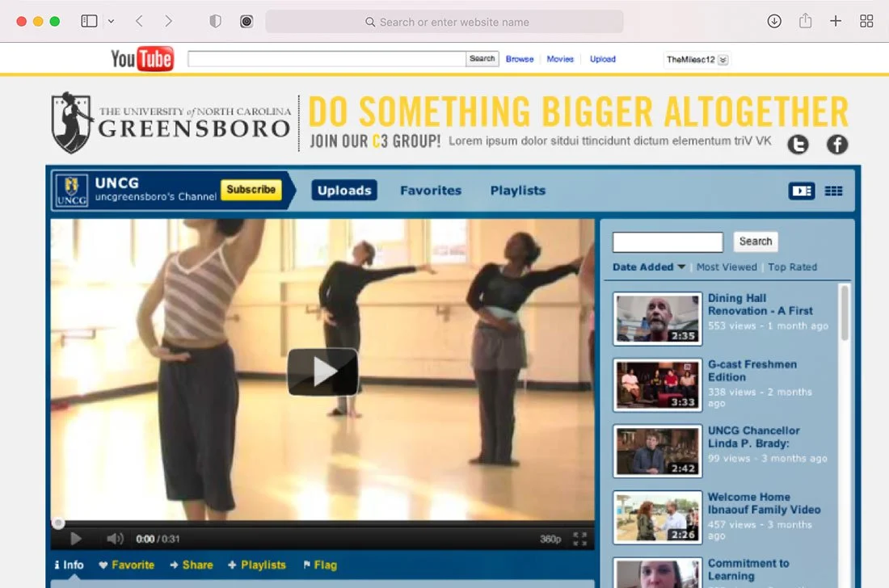Viewport: 889px width, 588px height.
Task: Click the YouTube Search button
Action: click(482, 59)
